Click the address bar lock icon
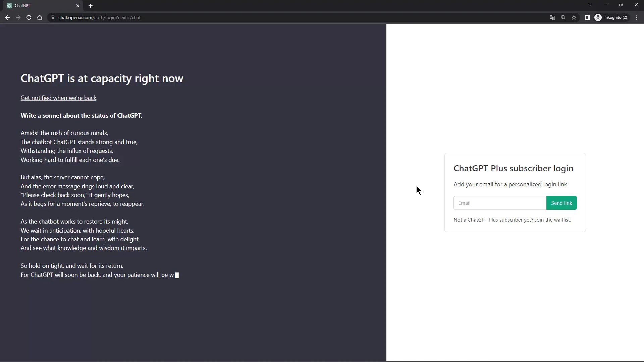 tap(52, 17)
